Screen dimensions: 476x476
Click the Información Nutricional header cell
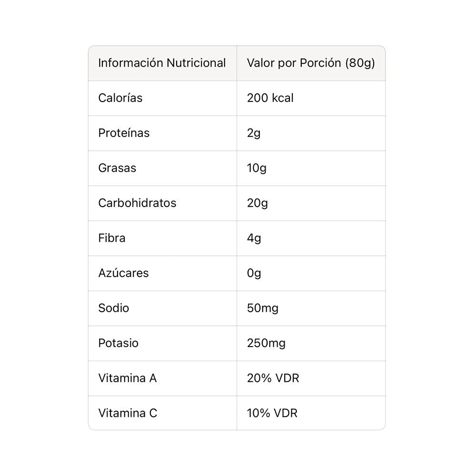tap(162, 63)
